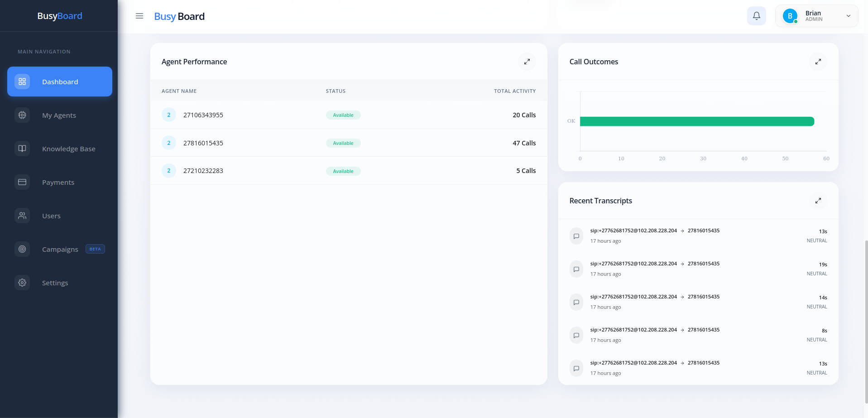Click the 5 Calls value
This screenshot has height=418, width=868.
(526, 171)
